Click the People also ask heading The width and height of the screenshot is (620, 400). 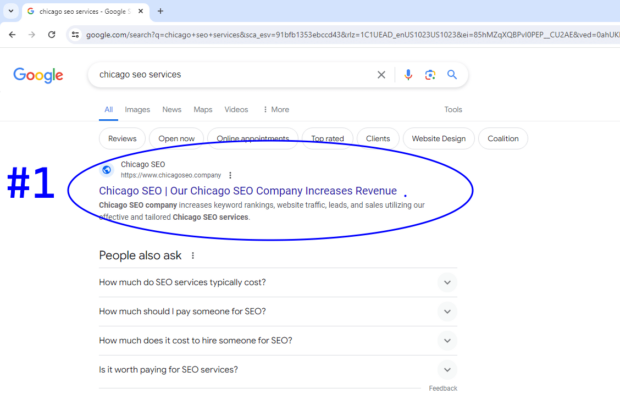pyautogui.click(x=140, y=256)
